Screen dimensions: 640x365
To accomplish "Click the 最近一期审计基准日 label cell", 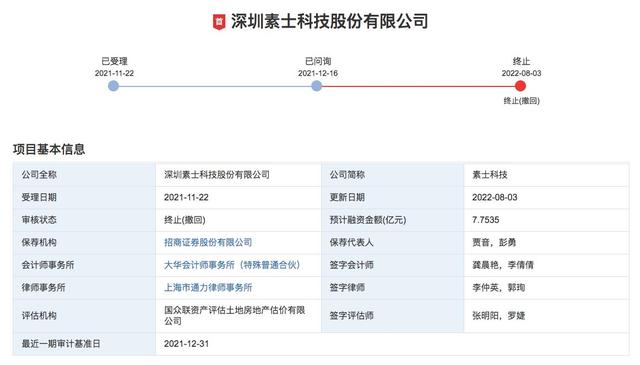I will point(84,344).
